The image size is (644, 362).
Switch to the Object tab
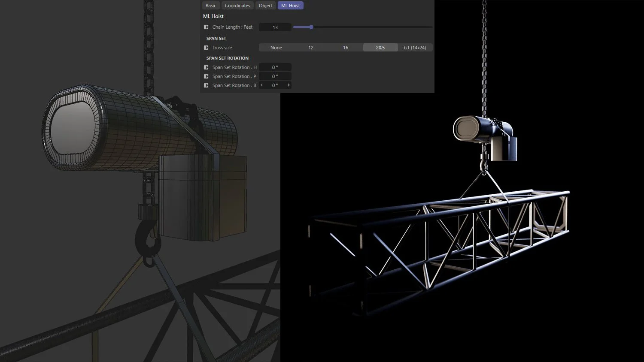click(x=265, y=5)
